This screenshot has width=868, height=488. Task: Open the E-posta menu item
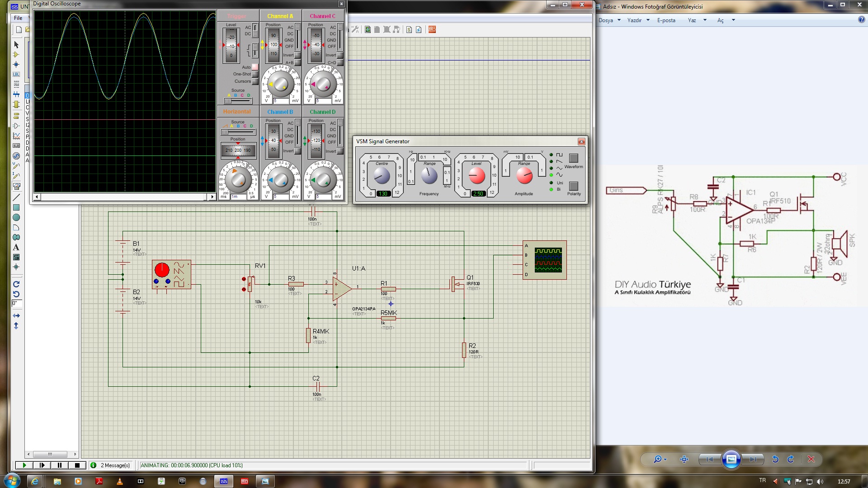[x=666, y=20]
